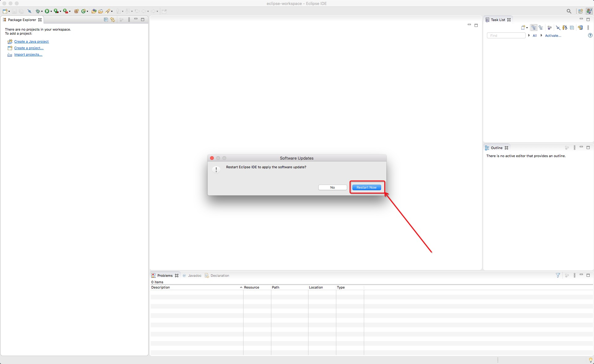Click the Resource column header
The width and height of the screenshot is (594, 364).
[x=257, y=287]
